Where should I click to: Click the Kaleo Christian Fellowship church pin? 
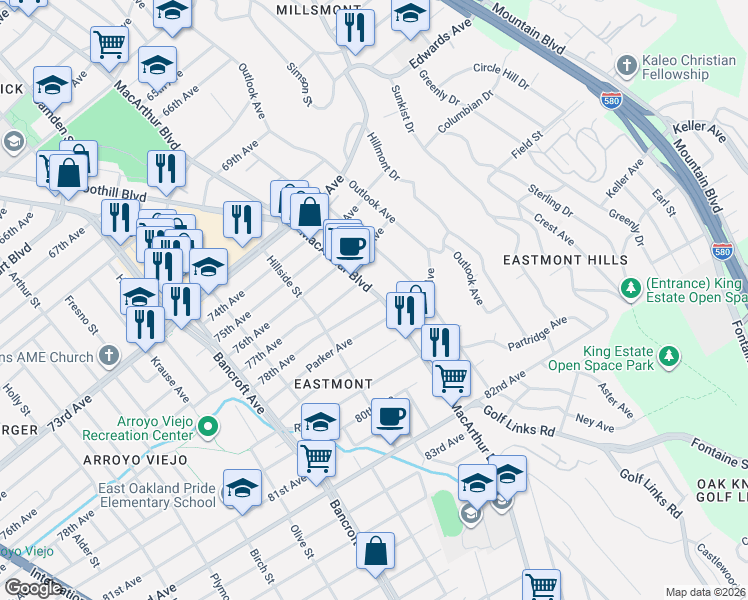[627, 66]
